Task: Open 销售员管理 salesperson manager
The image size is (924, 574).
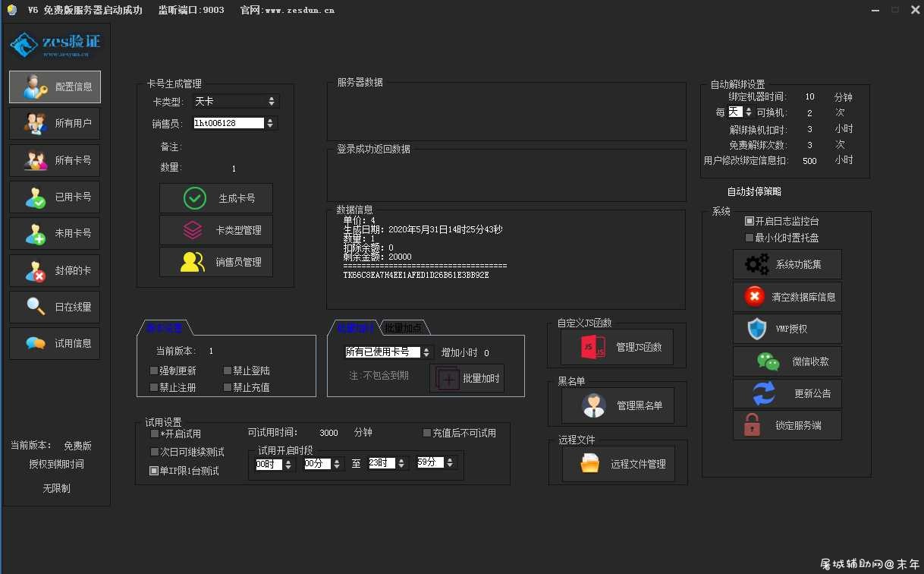Action: [x=216, y=262]
